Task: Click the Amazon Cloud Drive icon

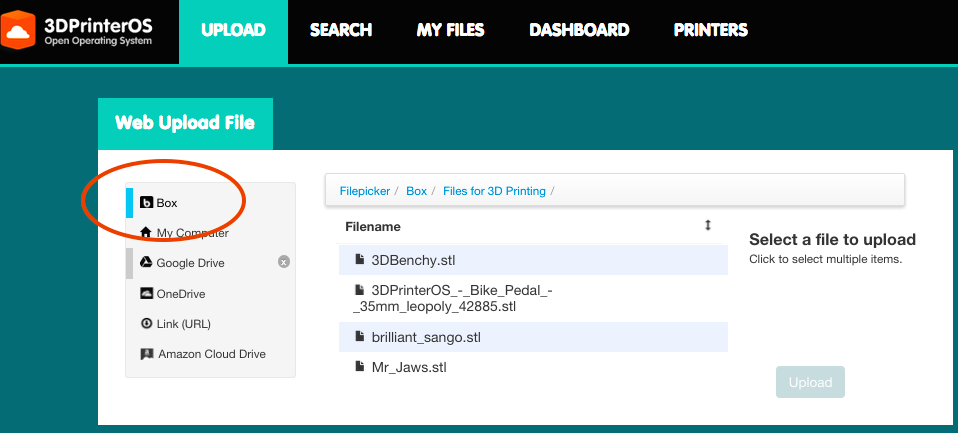Action: point(147,354)
